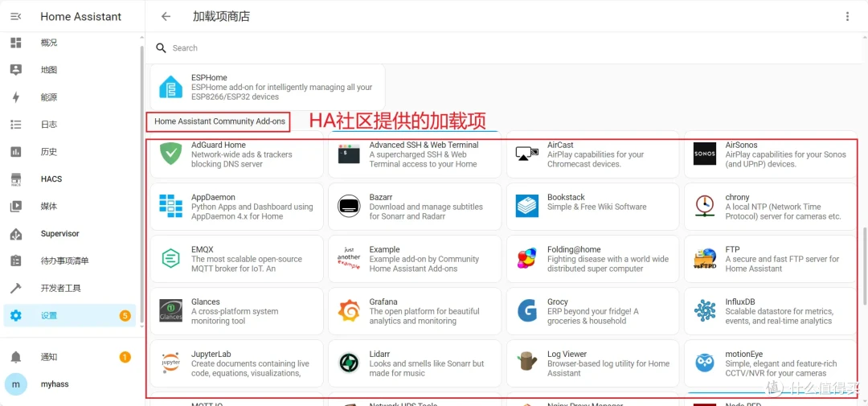Viewport: 868px width, 406px height.
Task: Click the search magnifier icon
Action: tap(161, 48)
